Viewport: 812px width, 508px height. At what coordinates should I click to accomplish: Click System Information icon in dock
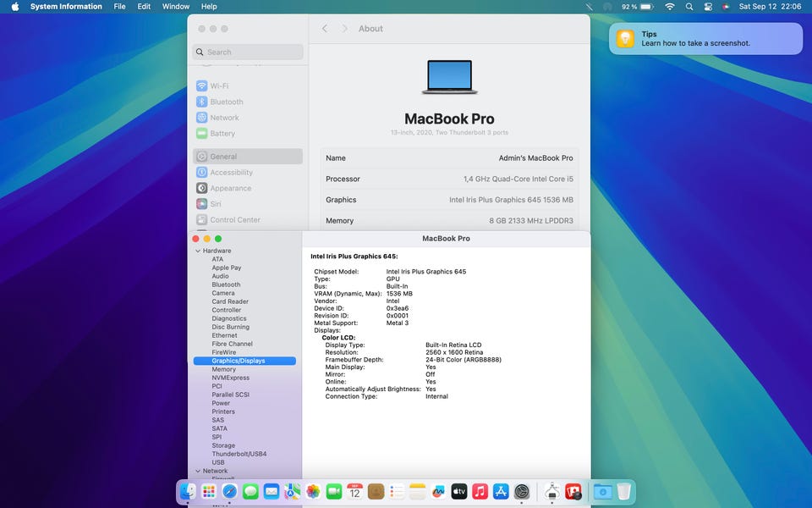pyautogui.click(x=552, y=491)
